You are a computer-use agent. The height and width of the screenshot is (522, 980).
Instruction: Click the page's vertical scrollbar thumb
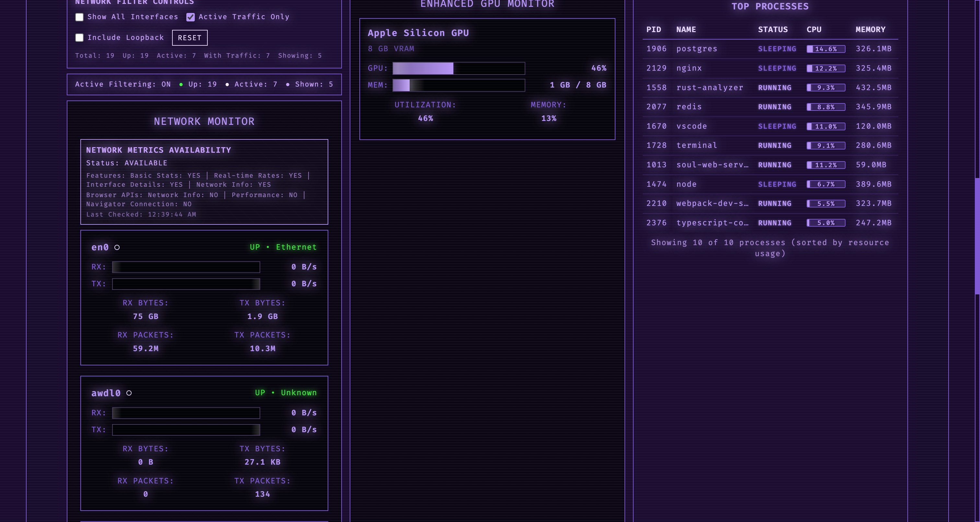[977, 236]
